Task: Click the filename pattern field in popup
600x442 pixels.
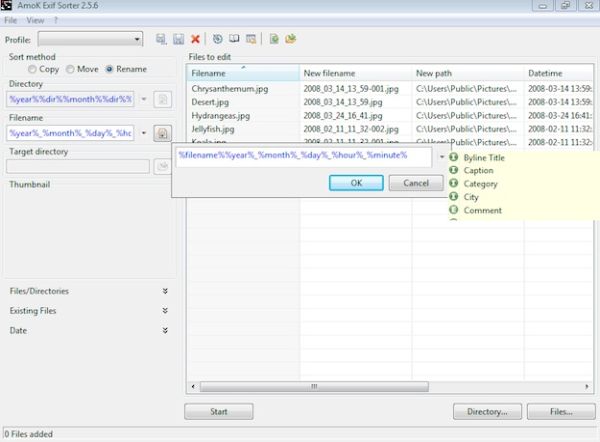Action: [x=303, y=157]
